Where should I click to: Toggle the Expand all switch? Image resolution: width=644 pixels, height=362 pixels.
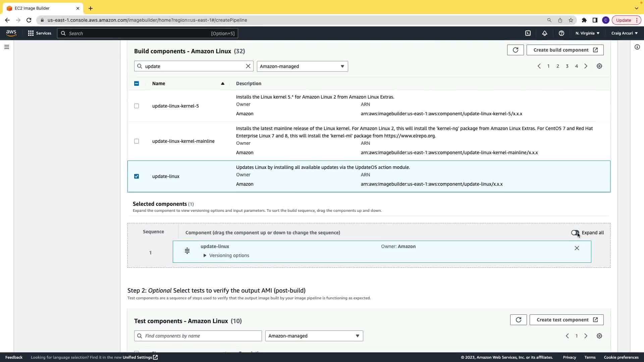[575, 233]
